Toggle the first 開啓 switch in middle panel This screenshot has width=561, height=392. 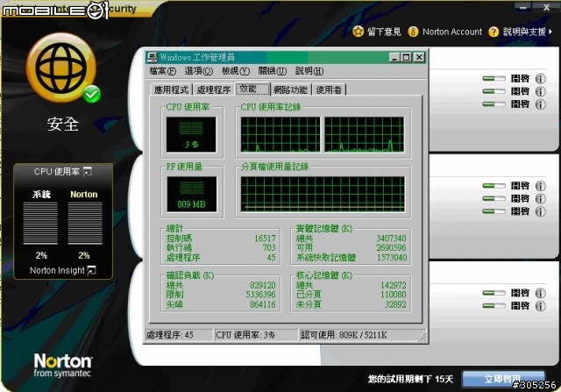pos(494,186)
